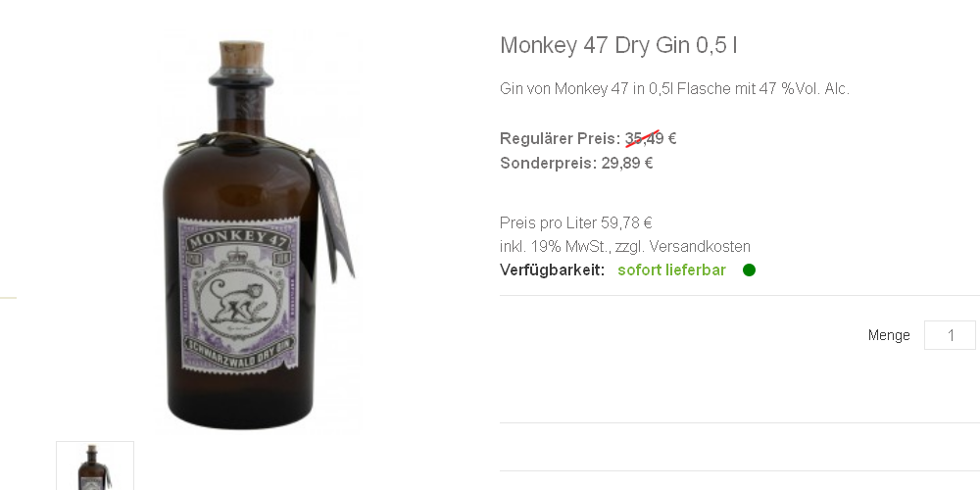Click the green availability status dot
This screenshot has height=490, width=980.
(749, 270)
